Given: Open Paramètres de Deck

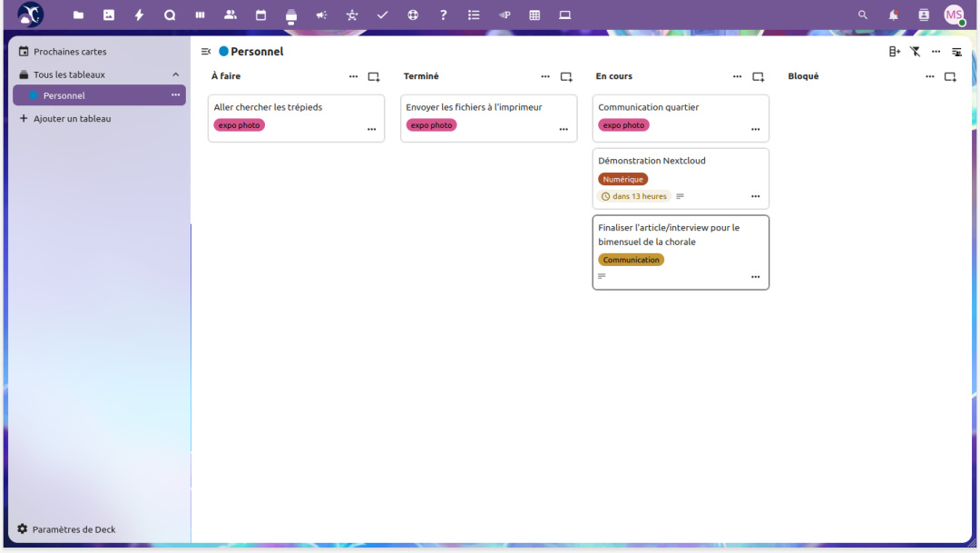Looking at the screenshot, I should point(73,529).
